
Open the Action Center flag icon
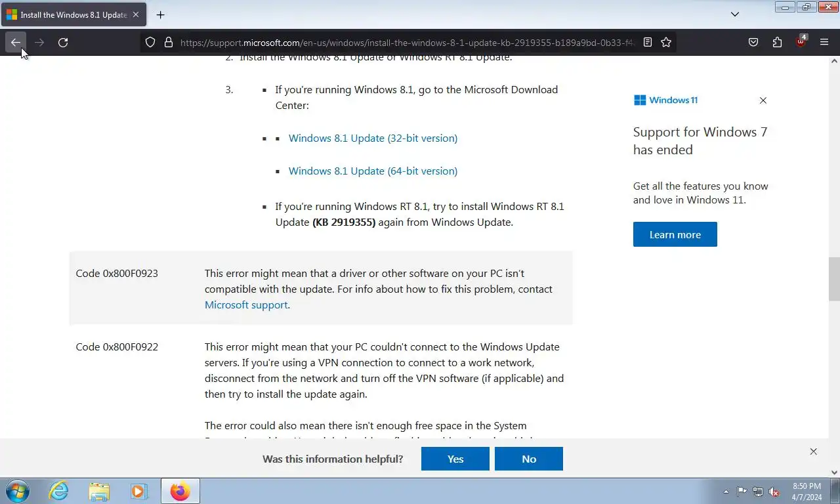pos(742,492)
